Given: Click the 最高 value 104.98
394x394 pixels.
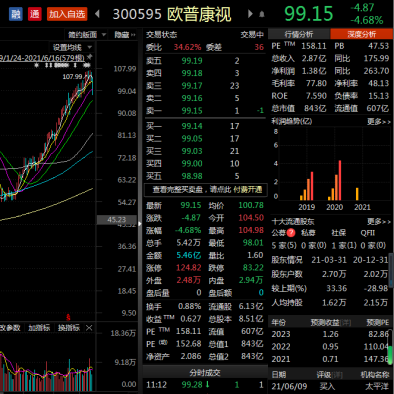Looking at the screenshot, I should pyautogui.click(x=251, y=230).
